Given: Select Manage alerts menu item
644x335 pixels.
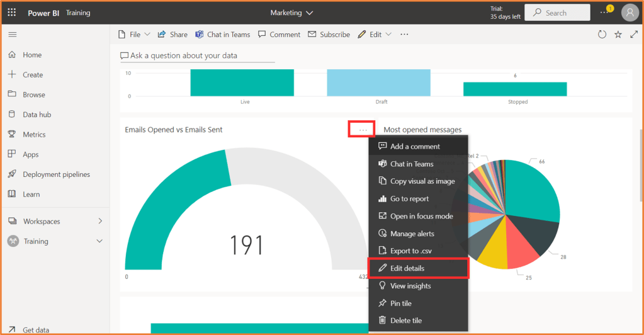Looking at the screenshot, I should (x=418, y=234).
